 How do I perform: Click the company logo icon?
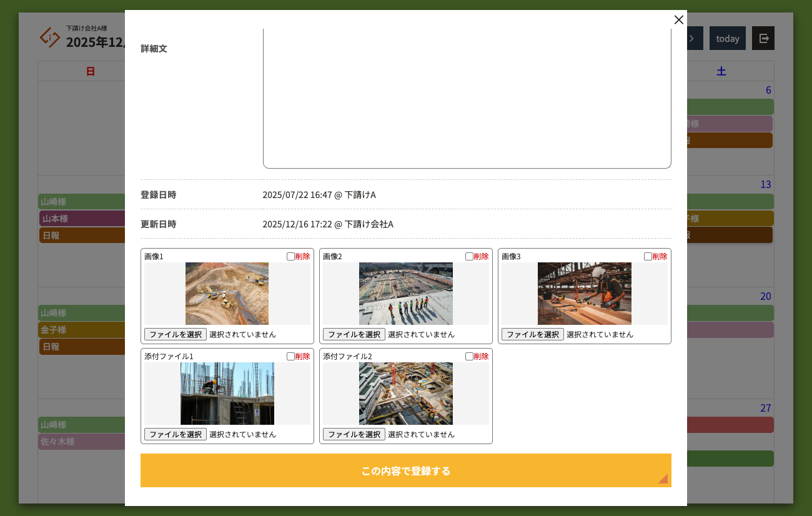click(x=50, y=37)
